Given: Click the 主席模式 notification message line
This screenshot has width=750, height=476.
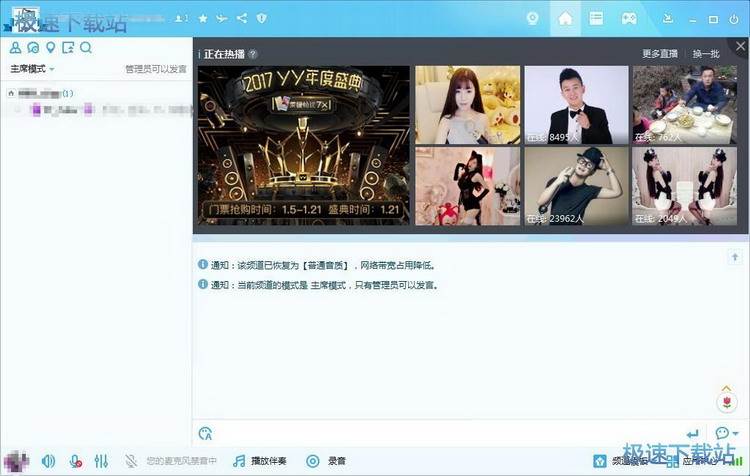Looking at the screenshot, I should pyautogui.click(x=318, y=285).
